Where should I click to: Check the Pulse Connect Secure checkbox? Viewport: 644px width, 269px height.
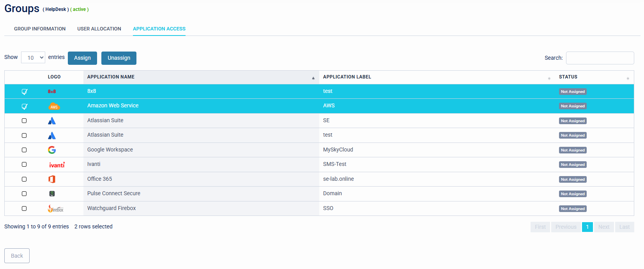(24, 194)
